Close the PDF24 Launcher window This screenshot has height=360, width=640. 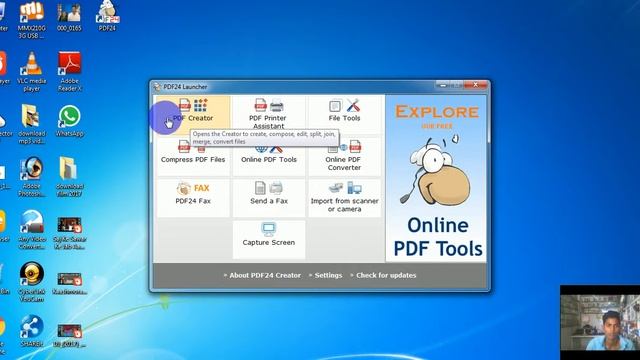tap(476, 85)
